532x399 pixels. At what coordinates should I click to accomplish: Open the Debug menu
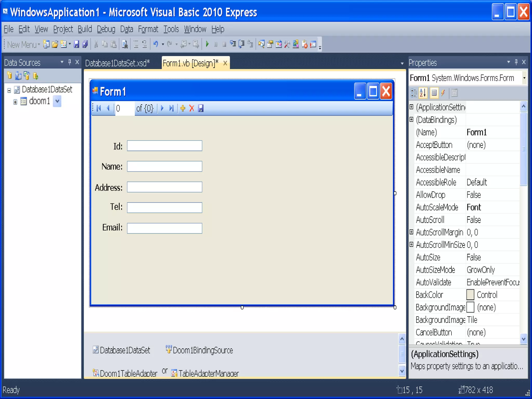(x=106, y=29)
